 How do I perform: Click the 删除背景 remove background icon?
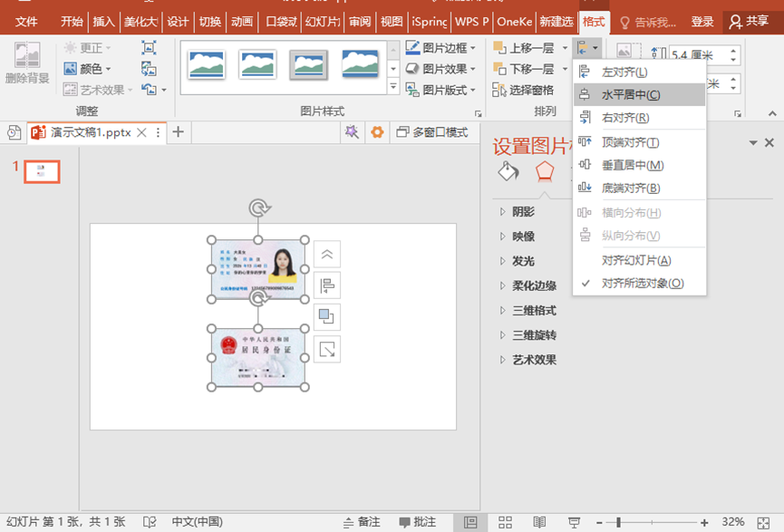coord(27,63)
